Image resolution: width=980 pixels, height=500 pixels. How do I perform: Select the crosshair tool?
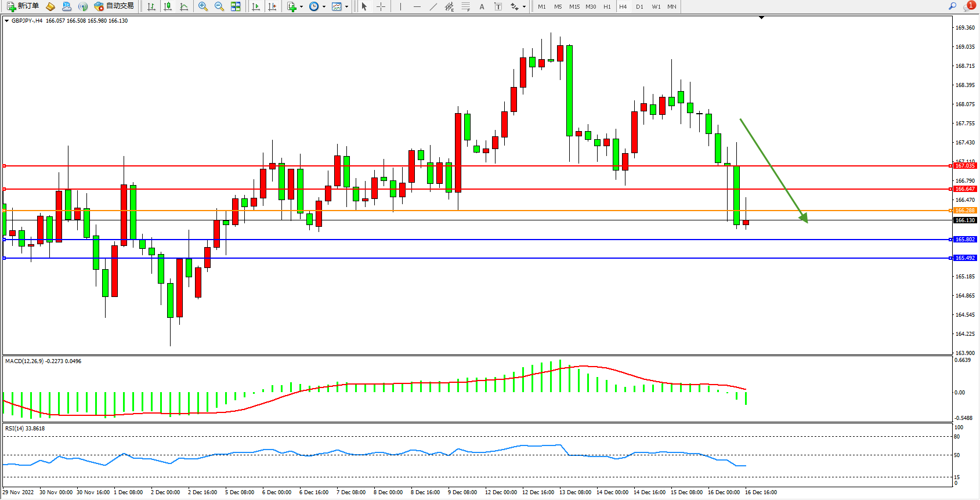(x=381, y=6)
